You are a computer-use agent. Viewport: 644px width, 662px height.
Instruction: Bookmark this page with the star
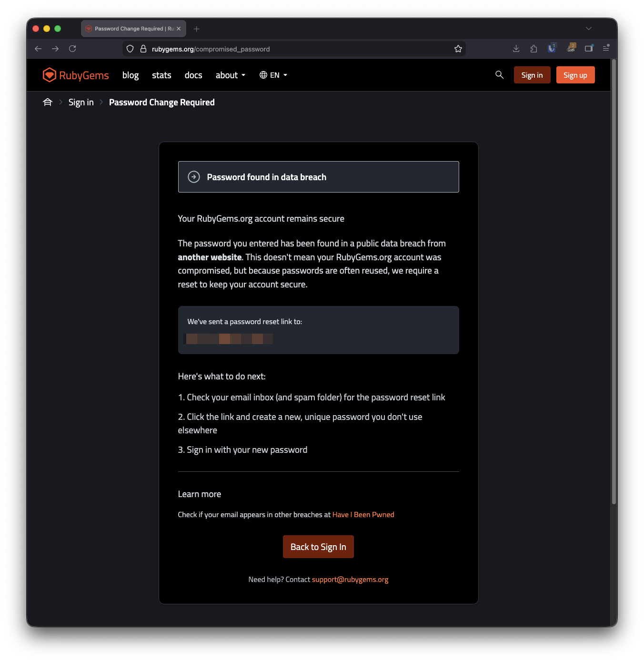click(x=458, y=49)
